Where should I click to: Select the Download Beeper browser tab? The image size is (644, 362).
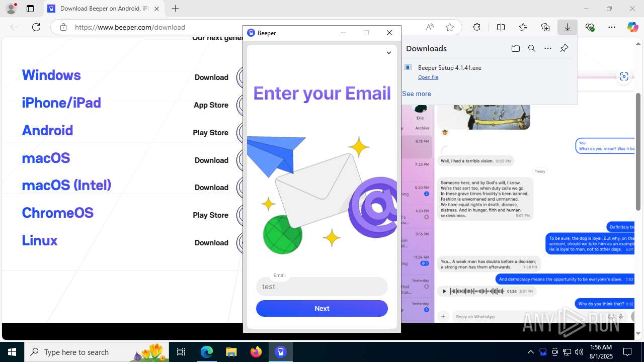click(x=104, y=9)
